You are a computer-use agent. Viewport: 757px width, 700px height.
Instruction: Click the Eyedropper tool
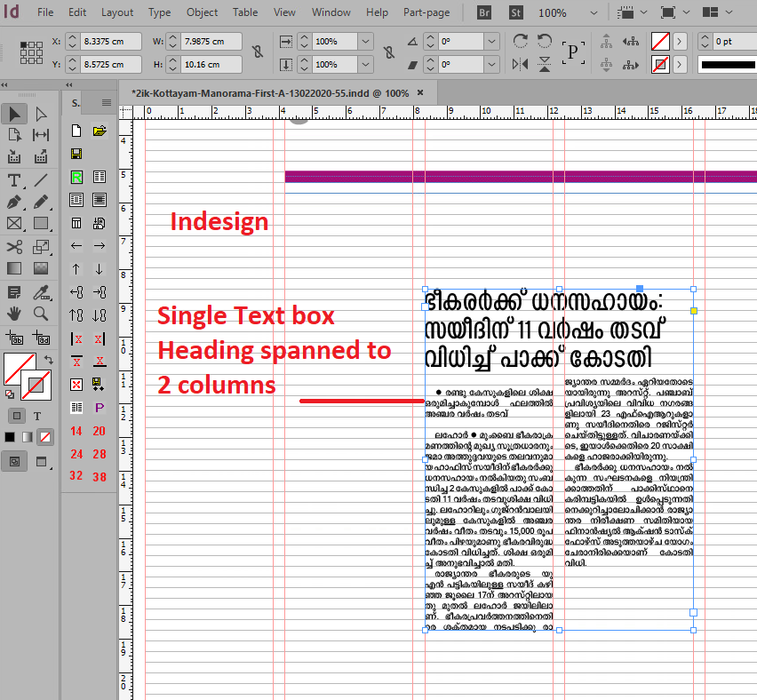pyautogui.click(x=41, y=291)
